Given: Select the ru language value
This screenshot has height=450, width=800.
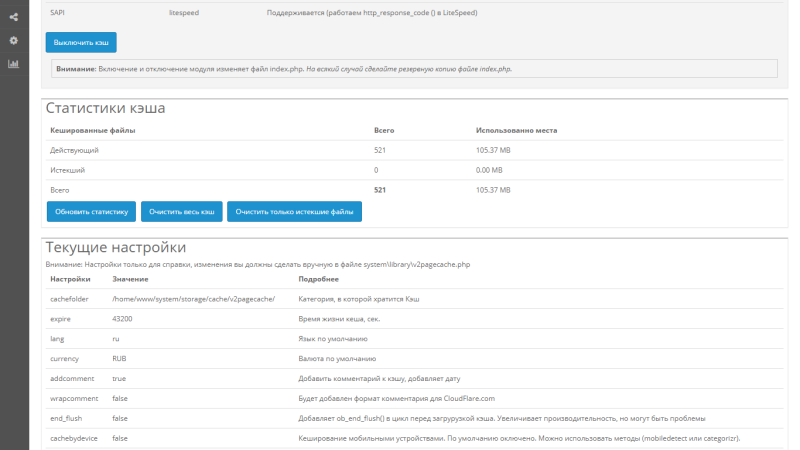Looking at the screenshot, I should (116, 339).
